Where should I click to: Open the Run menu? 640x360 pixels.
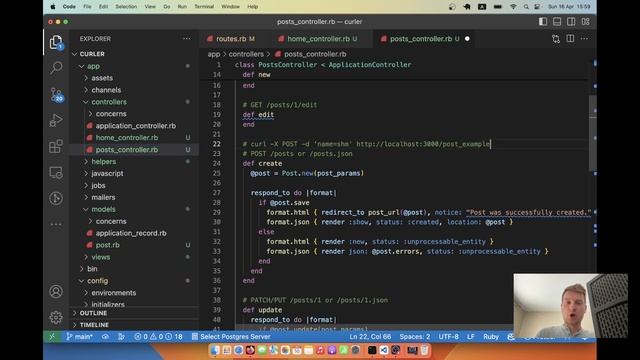click(x=182, y=7)
